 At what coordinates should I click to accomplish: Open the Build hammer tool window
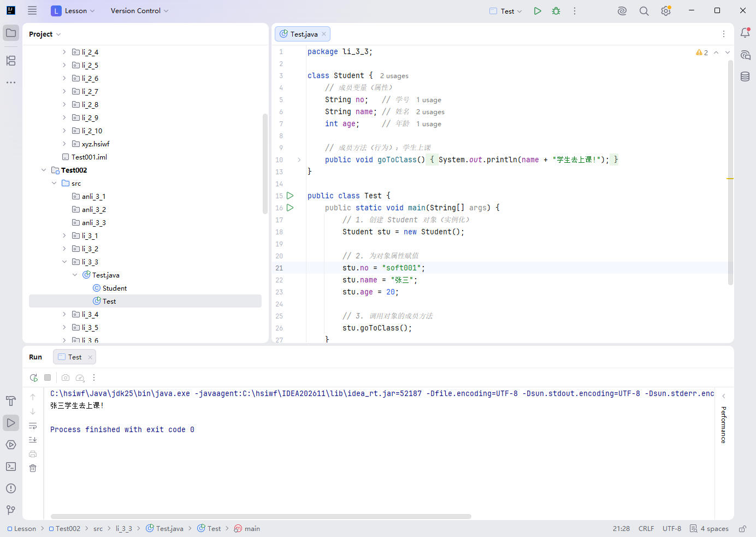11,401
